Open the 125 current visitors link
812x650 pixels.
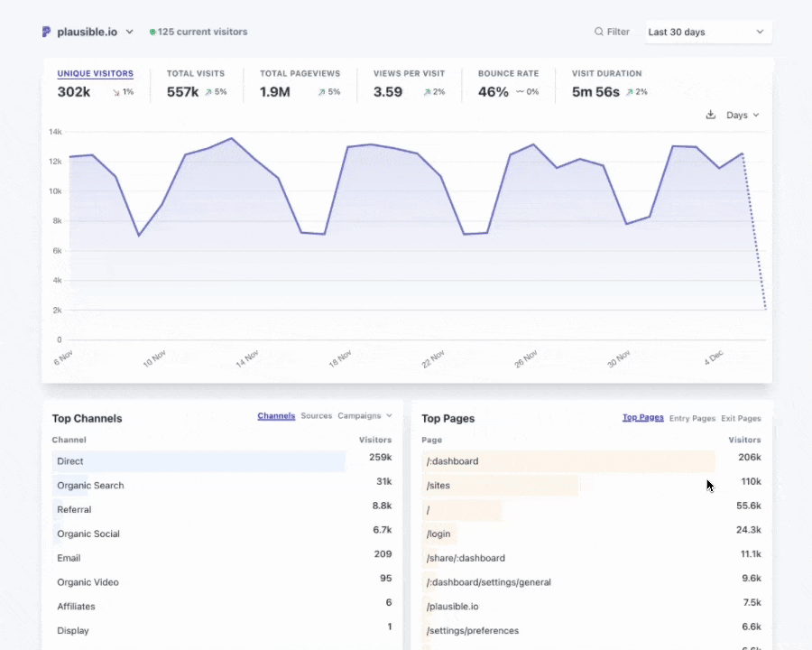point(202,32)
